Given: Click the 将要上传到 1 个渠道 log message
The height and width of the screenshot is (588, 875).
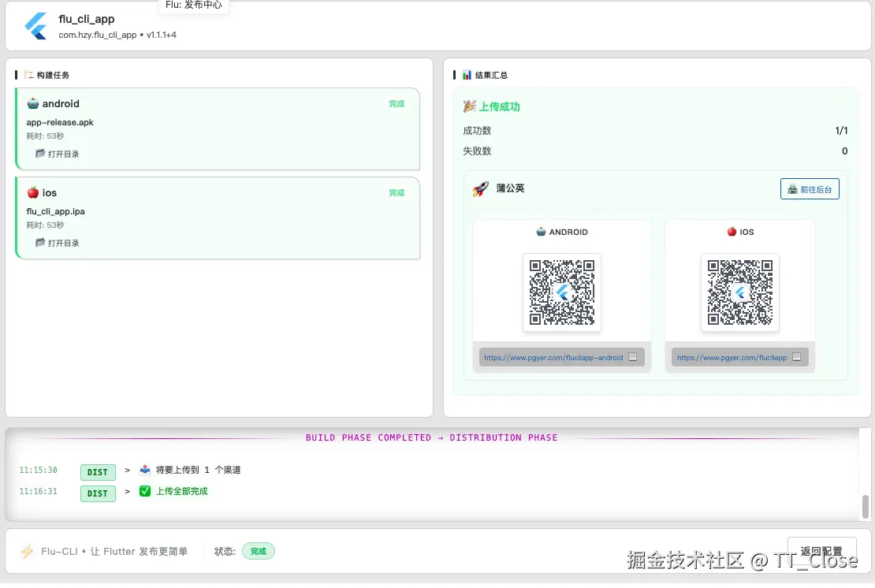Looking at the screenshot, I should [198, 470].
